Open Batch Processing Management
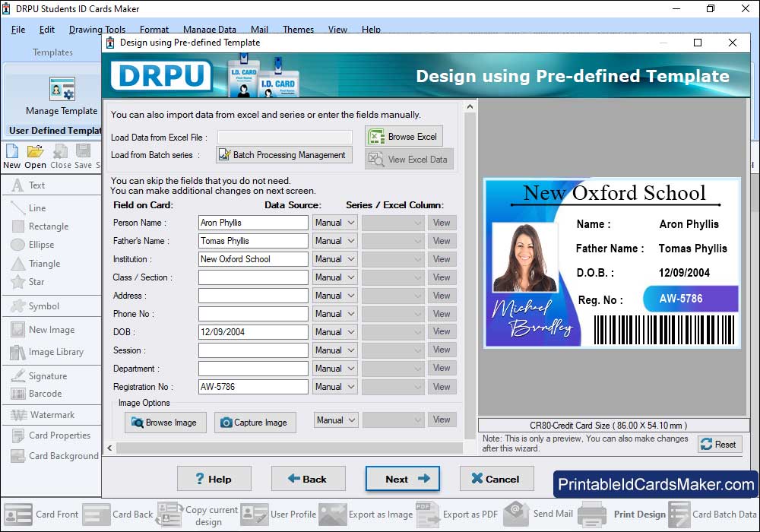The image size is (760, 532). point(283,155)
